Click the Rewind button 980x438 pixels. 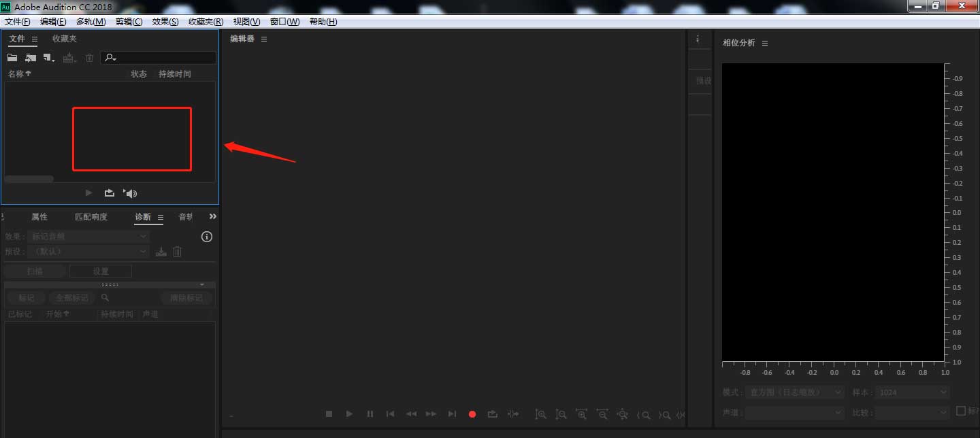pyautogui.click(x=411, y=414)
